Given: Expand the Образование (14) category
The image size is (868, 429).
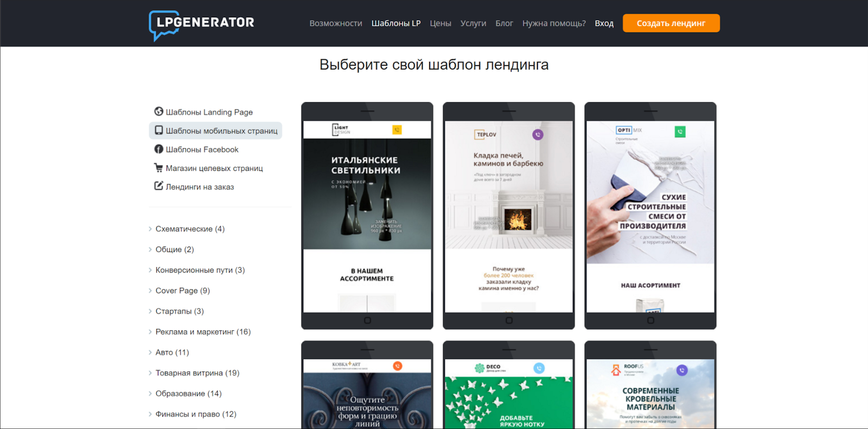Looking at the screenshot, I should (188, 394).
